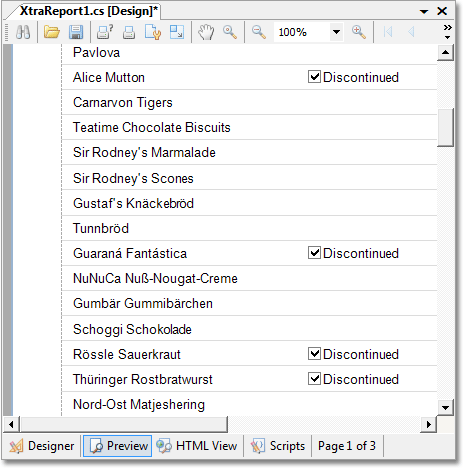This screenshot has width=463, height=468.
Task: Click the Zoom Out magnifier icon
Action: click(259, 32)
